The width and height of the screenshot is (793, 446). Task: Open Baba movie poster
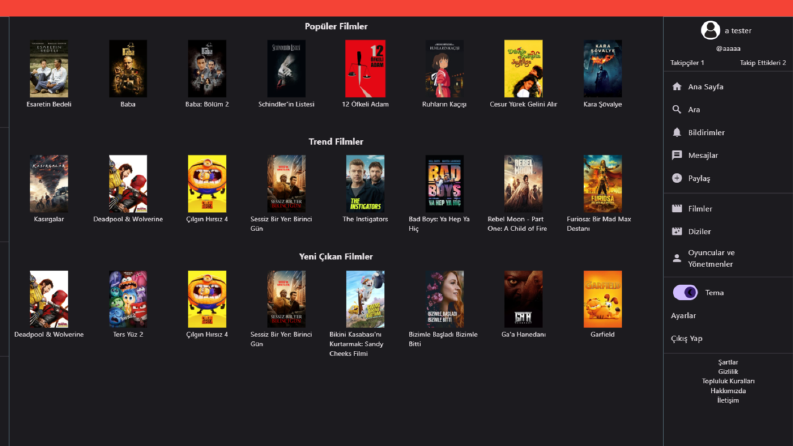click(x=128, y=69)
